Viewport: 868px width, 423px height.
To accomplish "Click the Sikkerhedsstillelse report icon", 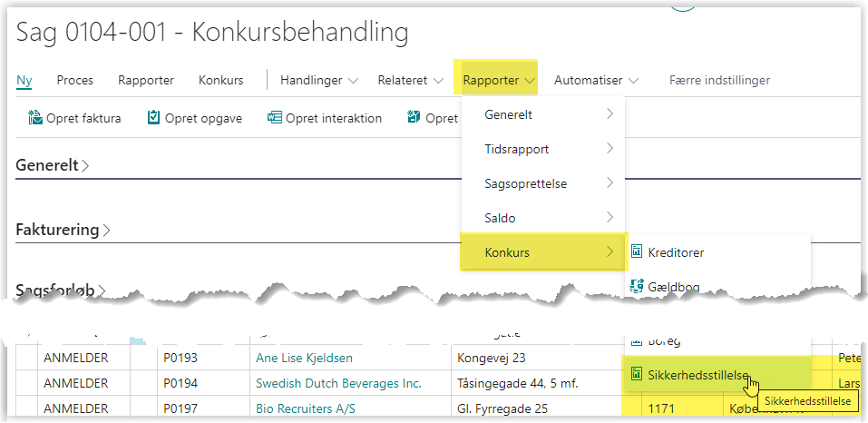I will coord(637,373).
